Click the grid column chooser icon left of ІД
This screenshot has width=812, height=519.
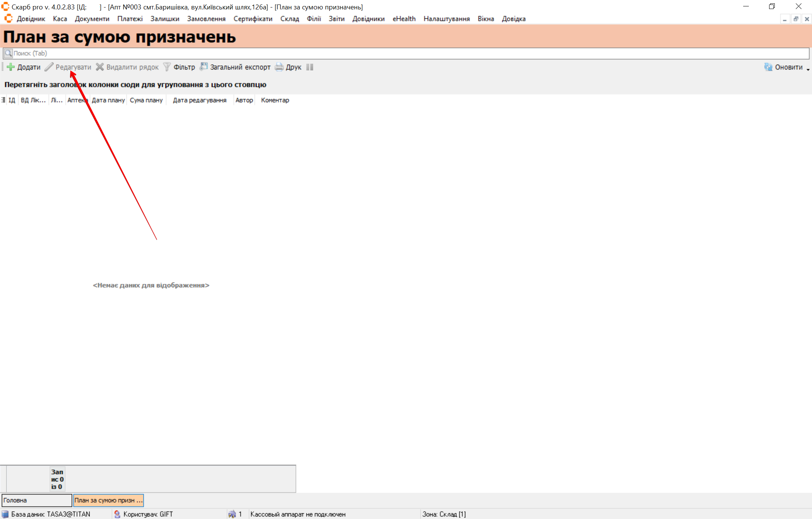3,100
